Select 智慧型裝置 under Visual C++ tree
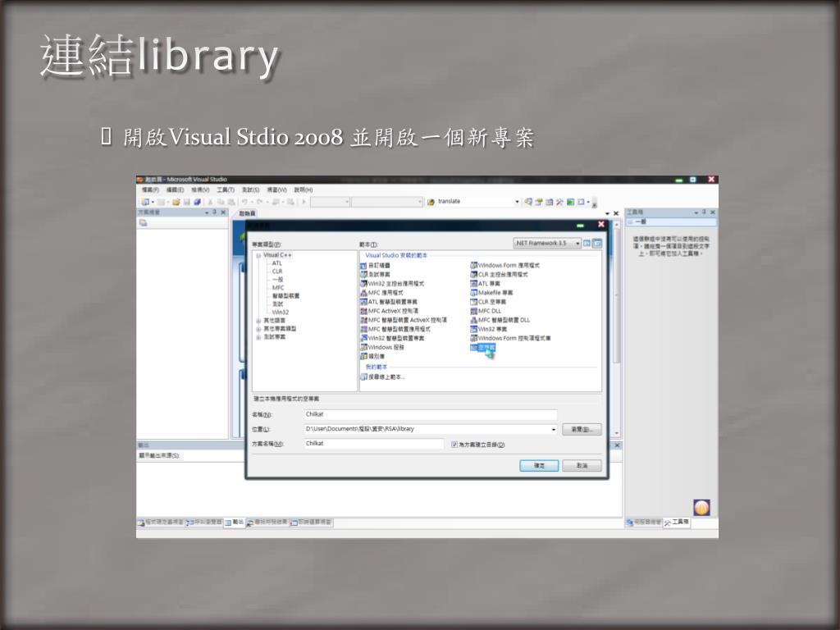 pos(285,295)
